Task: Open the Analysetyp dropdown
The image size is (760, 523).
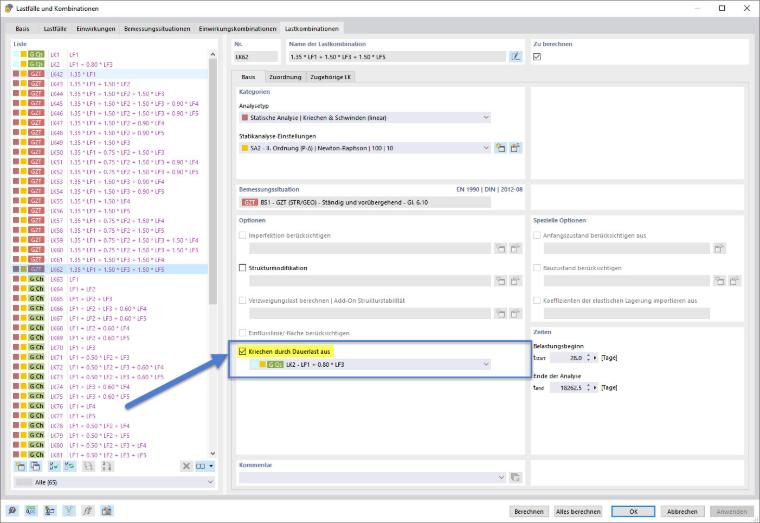Action: pyautogui.click(x=364, y=118)
